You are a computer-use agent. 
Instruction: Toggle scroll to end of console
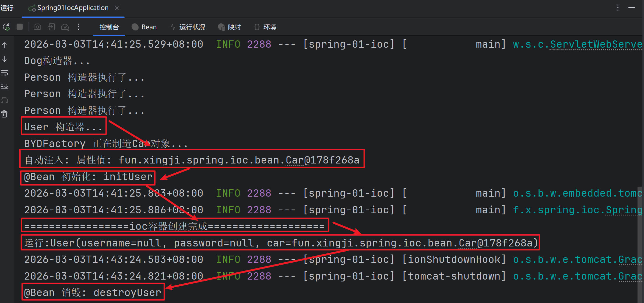(5, 86)
